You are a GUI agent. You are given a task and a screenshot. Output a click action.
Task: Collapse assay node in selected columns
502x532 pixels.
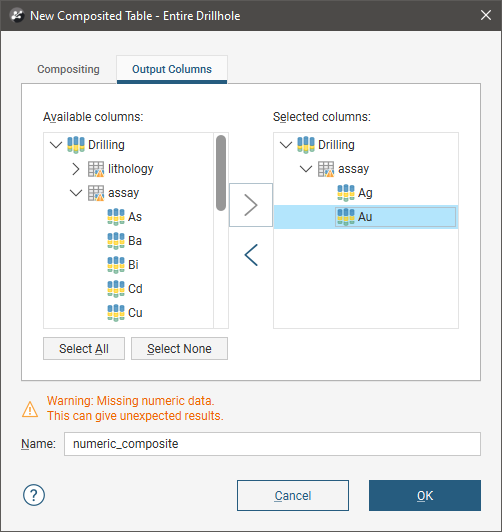tap(306, 169)
